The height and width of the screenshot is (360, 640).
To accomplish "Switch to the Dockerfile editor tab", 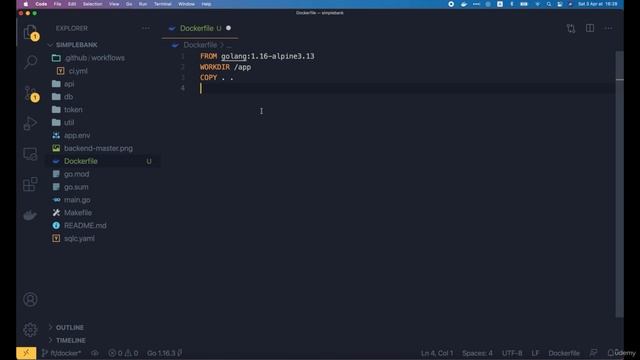I will pyautogui.click(x=200, y=28).
